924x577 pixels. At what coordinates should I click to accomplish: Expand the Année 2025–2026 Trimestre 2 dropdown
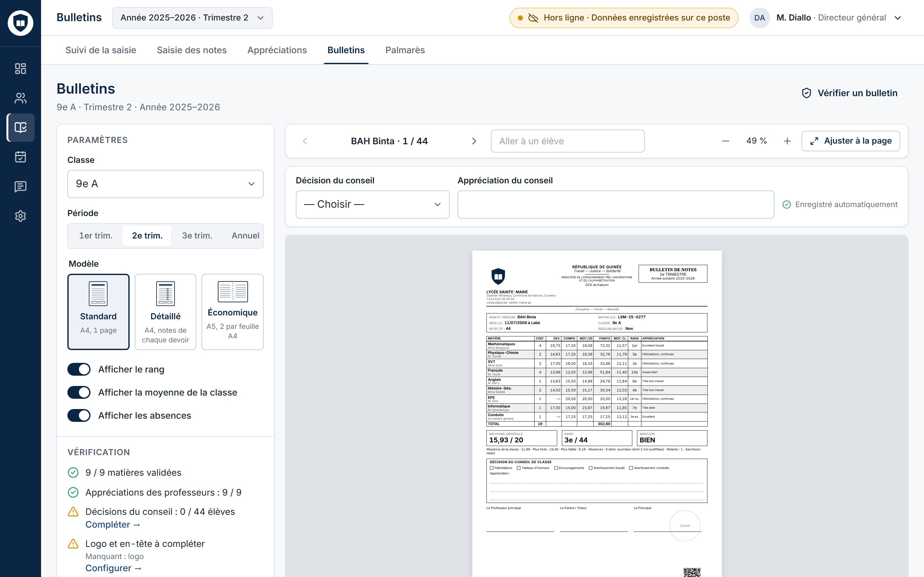point(192,18)
